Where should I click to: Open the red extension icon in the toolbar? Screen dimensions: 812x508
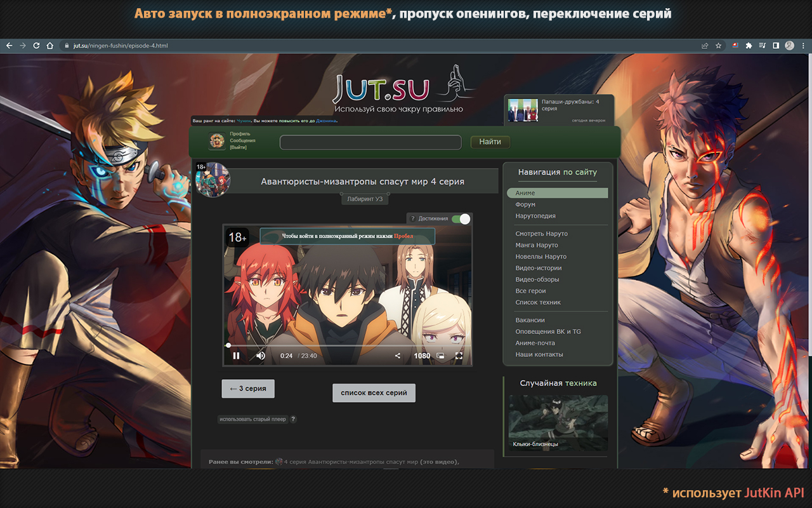click(735, 46)
